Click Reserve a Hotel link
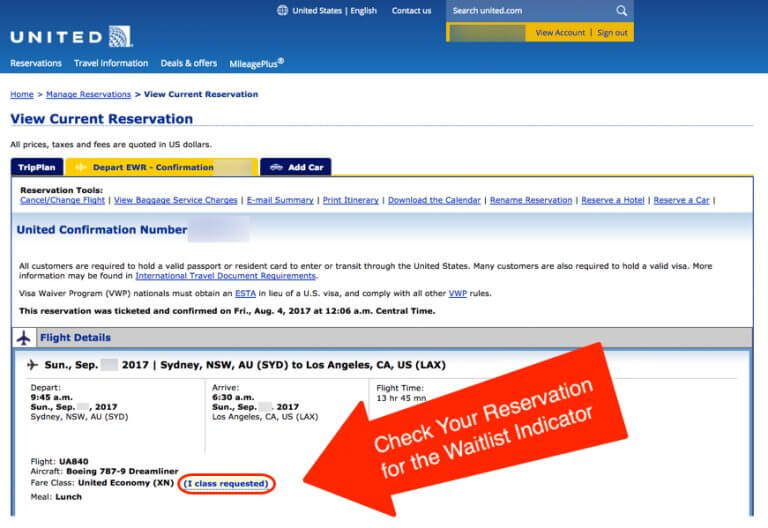 pyautogui.click(x=613, y=200)
